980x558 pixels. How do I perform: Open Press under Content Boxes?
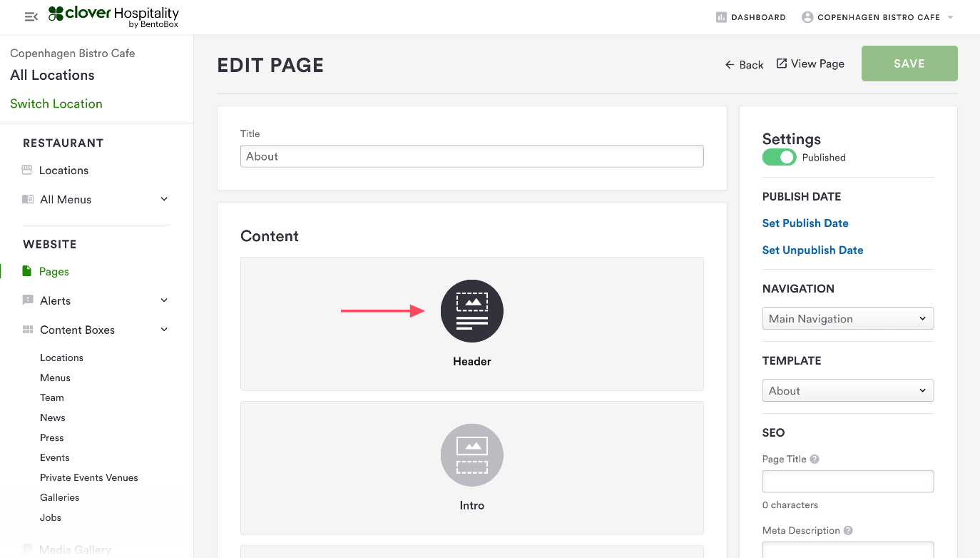click(x=52, y=437)
